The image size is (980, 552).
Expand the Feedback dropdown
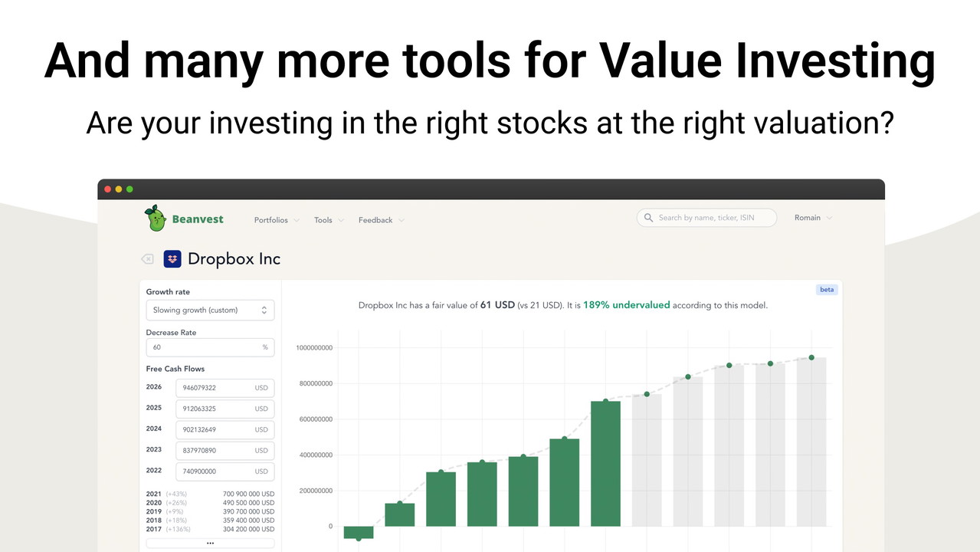[381, 220]
